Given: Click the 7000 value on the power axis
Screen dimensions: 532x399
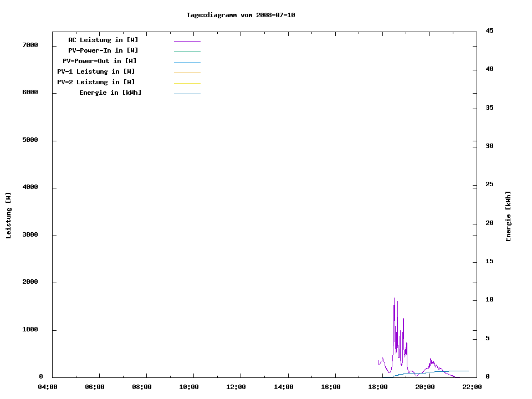Looking at the screenshot, I should [30, 45].
